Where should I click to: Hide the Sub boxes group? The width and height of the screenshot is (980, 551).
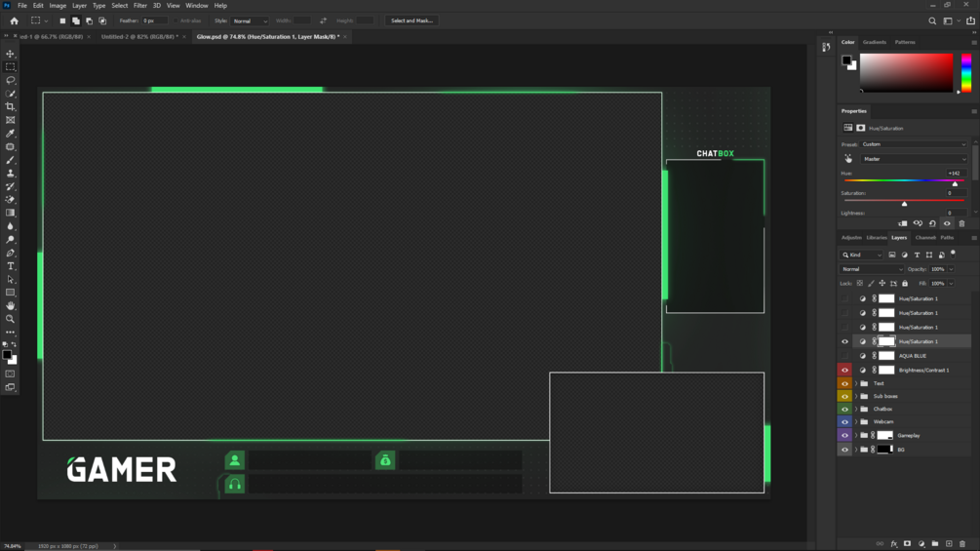[x=844, y=396]
